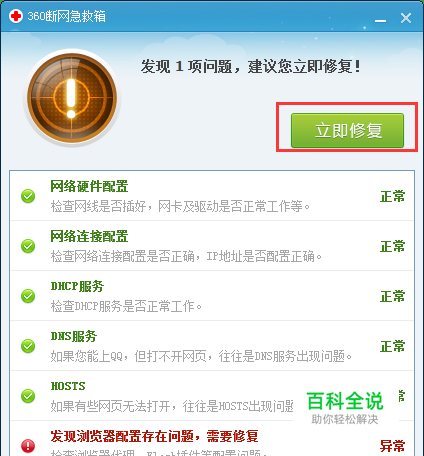Close the 360断网急救箱 window

click(x=406, y=18)
